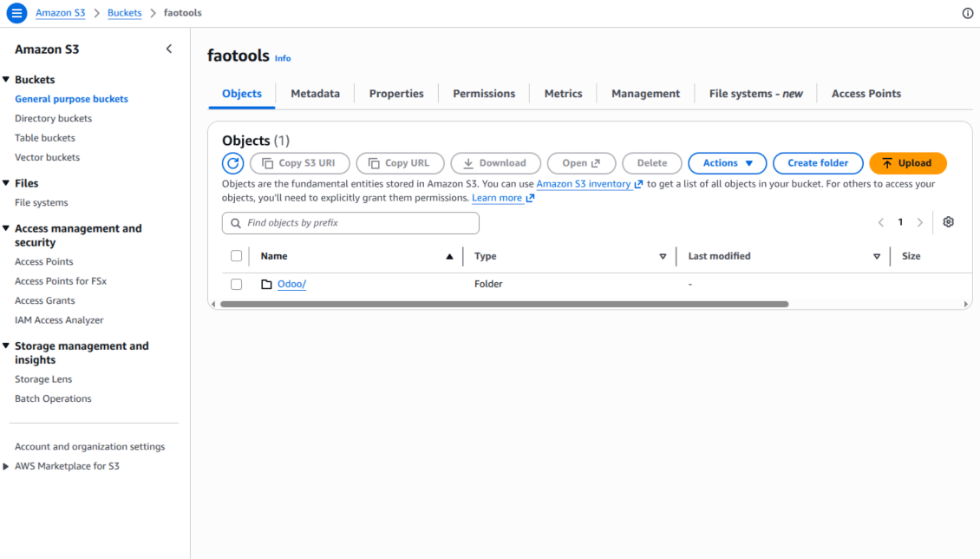Click the Copy S3 URI button
Screen dimensions: 980x559
tap(300, 163)
